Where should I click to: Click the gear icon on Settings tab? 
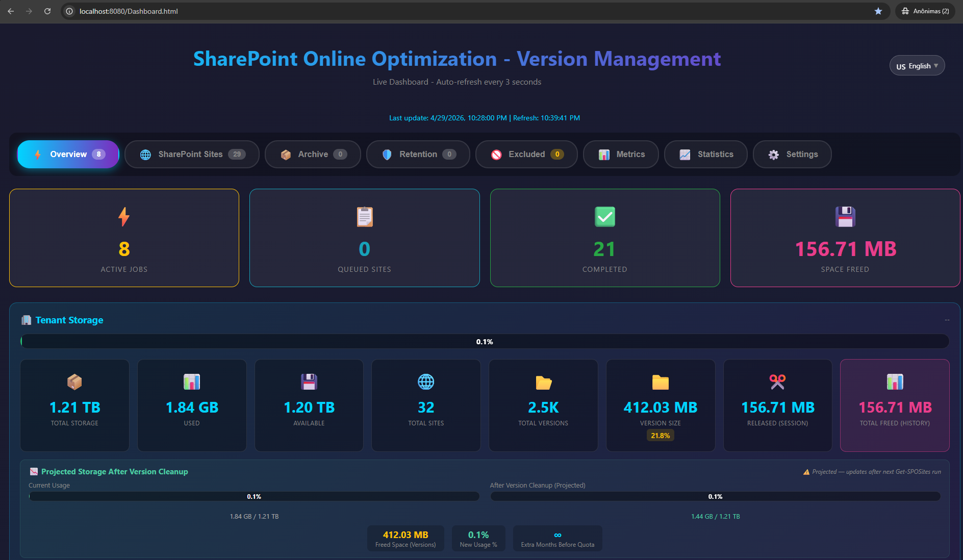[774, 155]
